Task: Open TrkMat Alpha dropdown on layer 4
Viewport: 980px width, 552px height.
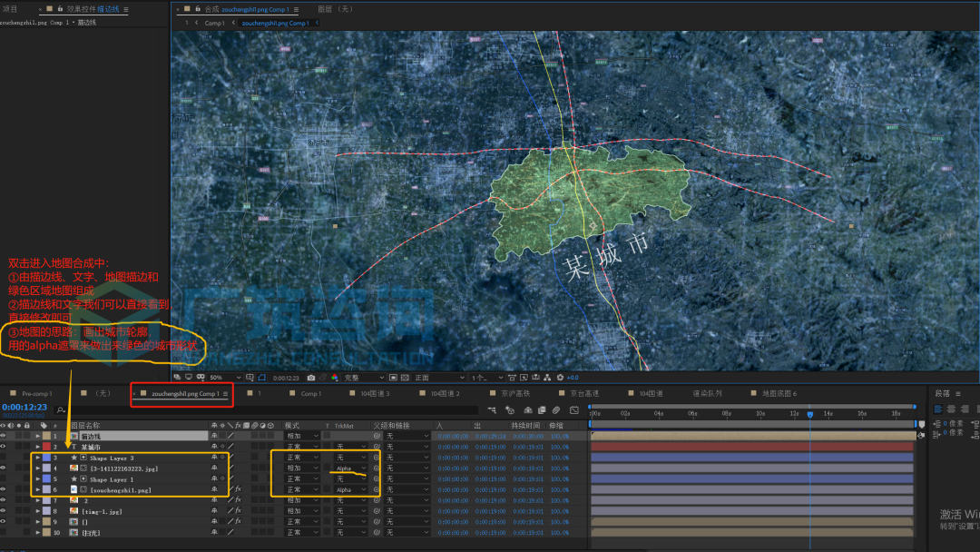Action: [x=351, y=468]
